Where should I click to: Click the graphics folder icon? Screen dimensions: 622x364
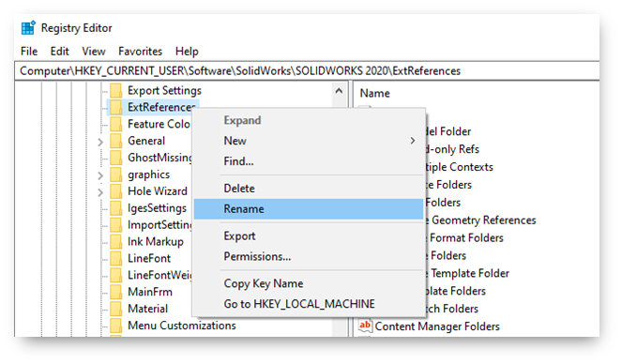coord(115,174)
